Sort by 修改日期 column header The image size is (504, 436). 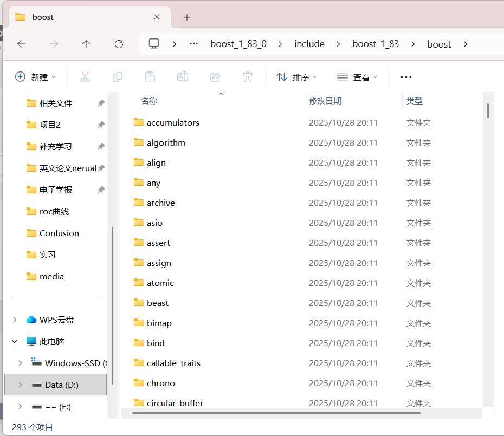pos(325,101)
